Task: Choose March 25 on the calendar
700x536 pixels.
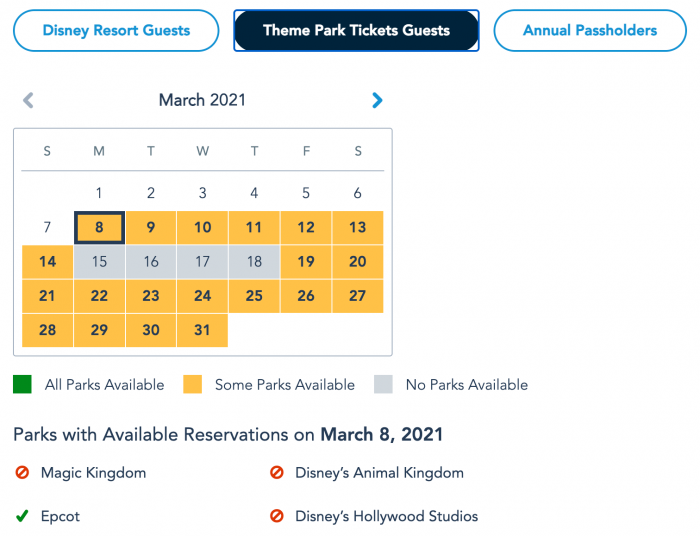Action: click(254, 296)
